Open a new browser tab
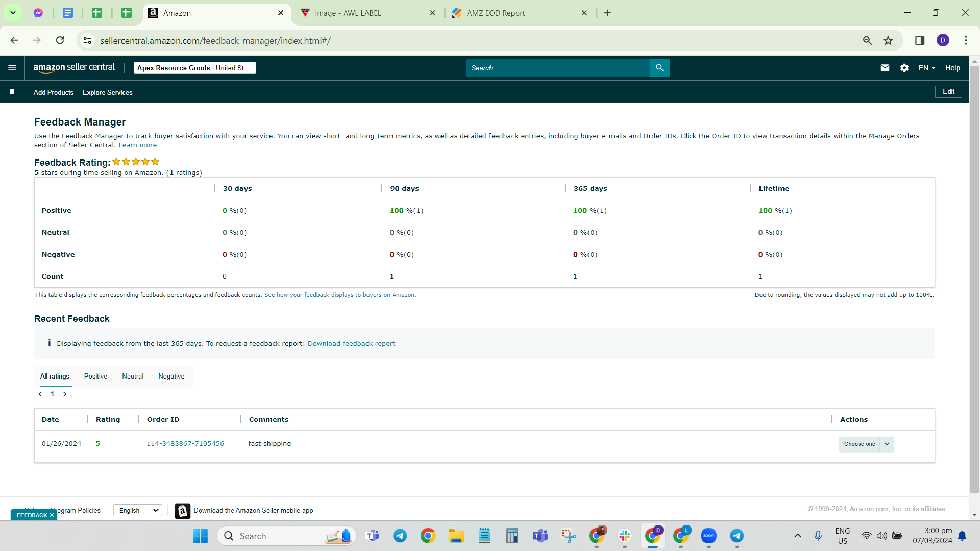This screenshot has width=980, height=551. pyautogui.click(x=607, y=13)
